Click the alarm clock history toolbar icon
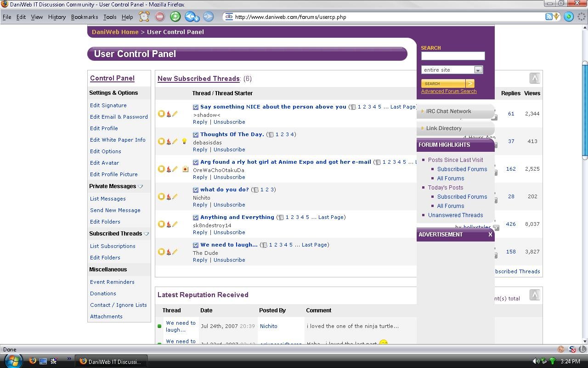 tap(144, 17)
